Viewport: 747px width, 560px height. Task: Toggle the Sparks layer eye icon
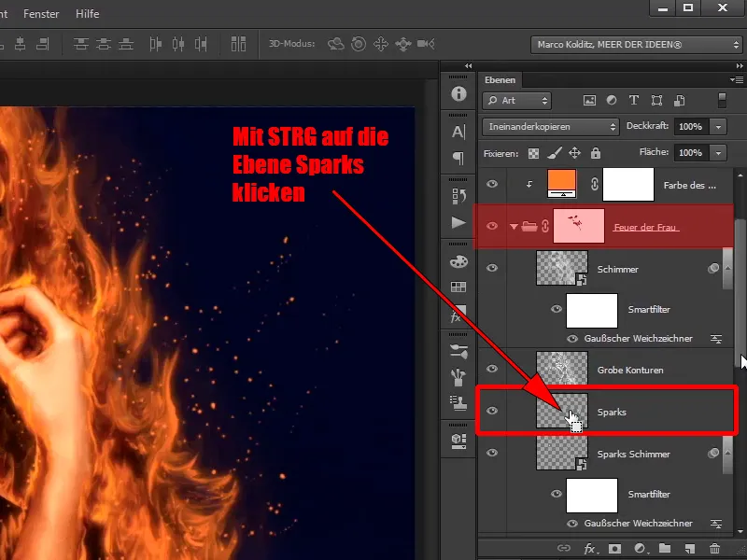492,411
